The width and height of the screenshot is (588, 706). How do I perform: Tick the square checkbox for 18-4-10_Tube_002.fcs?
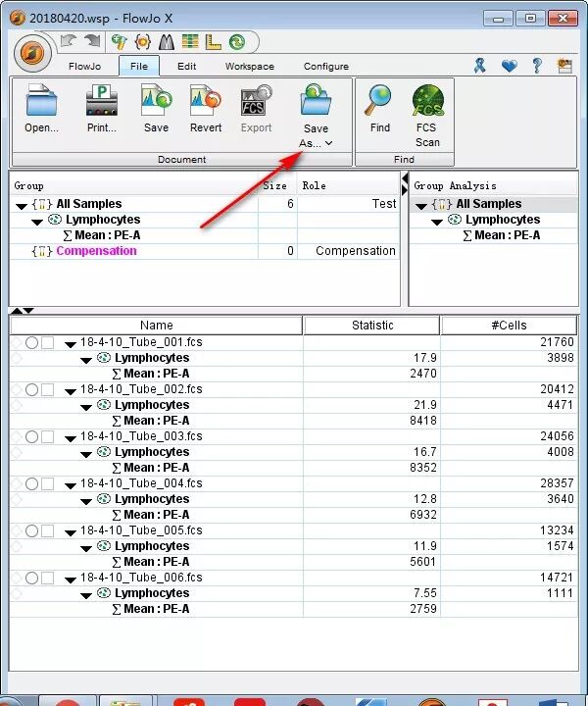(48, 389)
